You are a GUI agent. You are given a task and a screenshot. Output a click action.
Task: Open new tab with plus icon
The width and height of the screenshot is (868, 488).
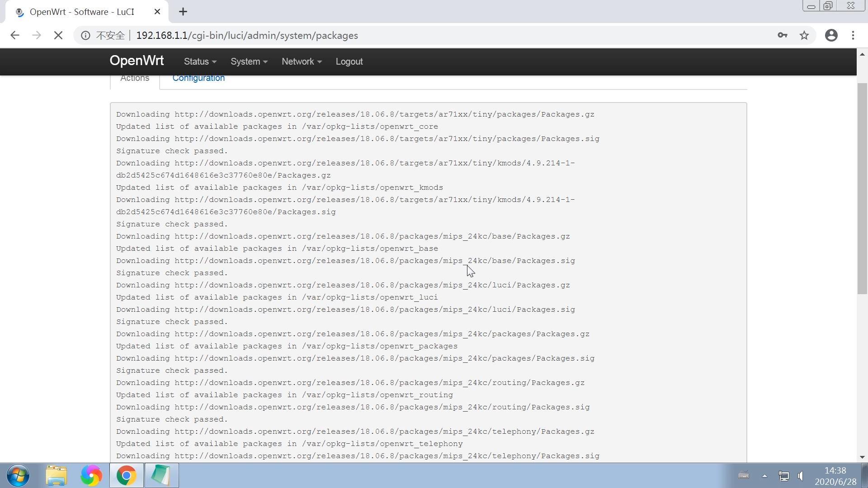click(183, 12)
